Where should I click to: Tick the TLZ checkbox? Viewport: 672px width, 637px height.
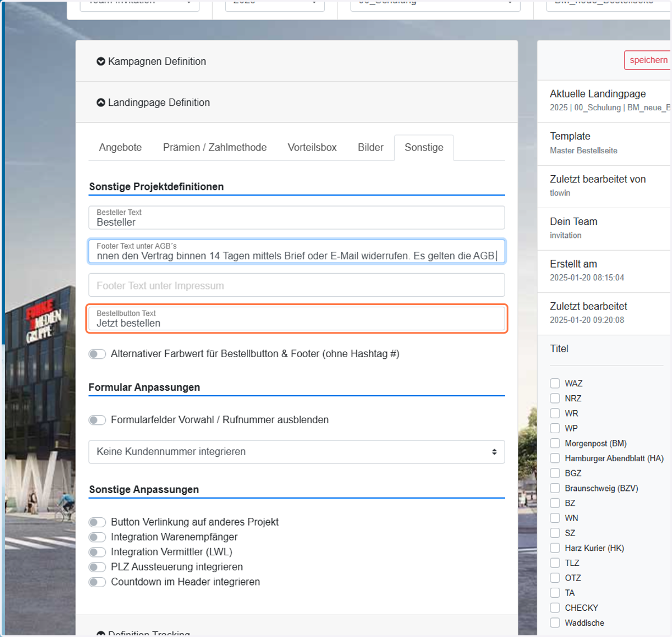click(555, 563)
